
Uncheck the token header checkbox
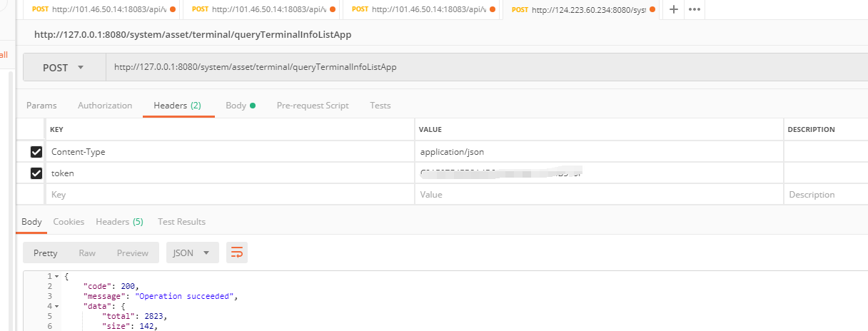[x=36, y=173]
